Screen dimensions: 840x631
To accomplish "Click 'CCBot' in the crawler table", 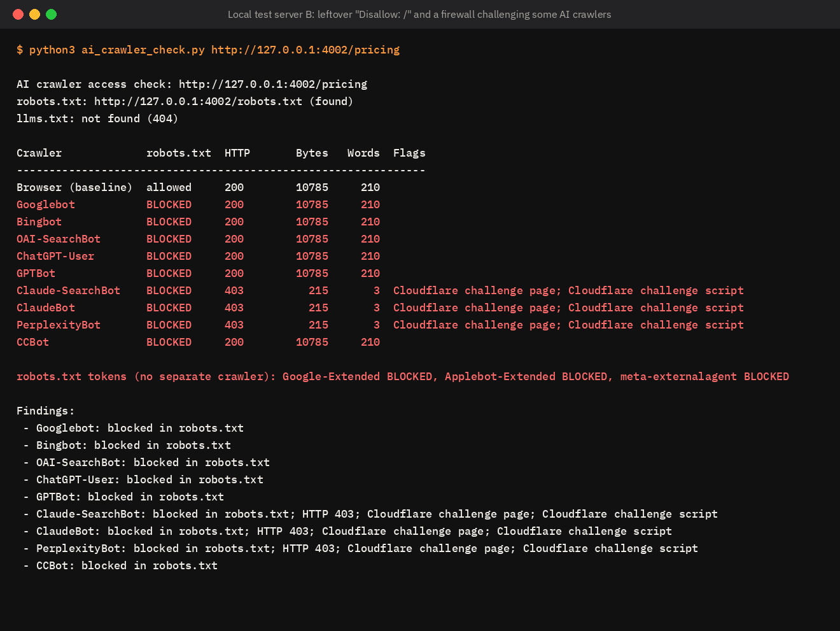I will tap(32, 342).
